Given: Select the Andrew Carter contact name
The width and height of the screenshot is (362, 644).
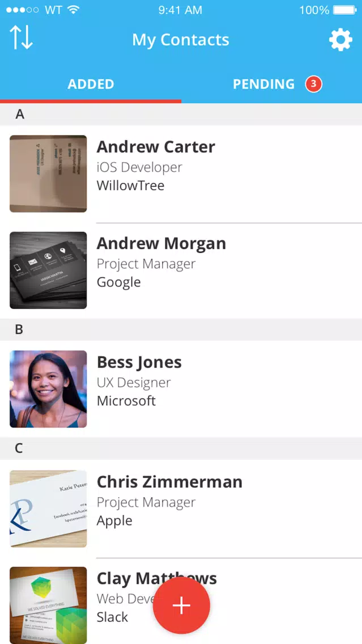Looking at the screenshot, I should point(156,147).
